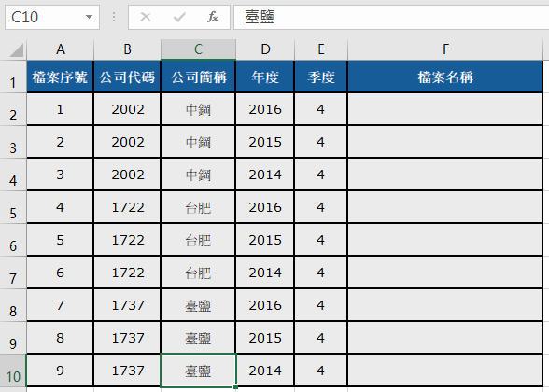Image resolution: width=549 pixels, height=392 pixels.
Task: Click the formula bar options dots handle
Action: pos(114,17)
